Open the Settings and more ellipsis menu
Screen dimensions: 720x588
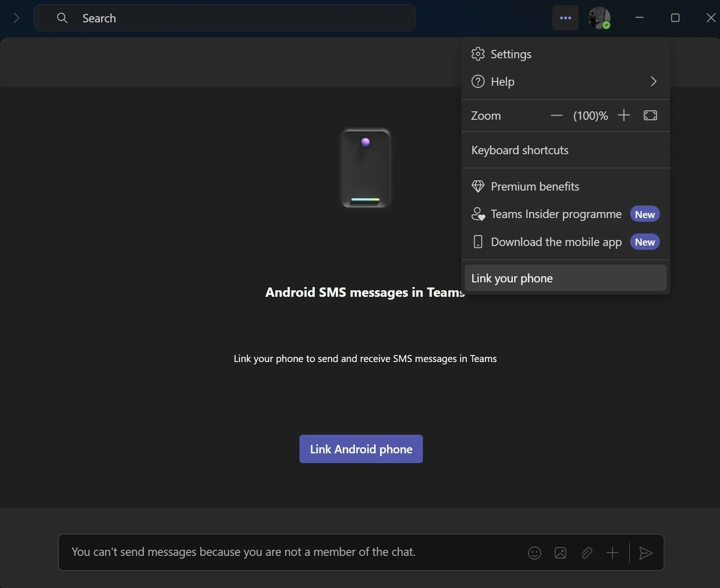click(565, 18)
